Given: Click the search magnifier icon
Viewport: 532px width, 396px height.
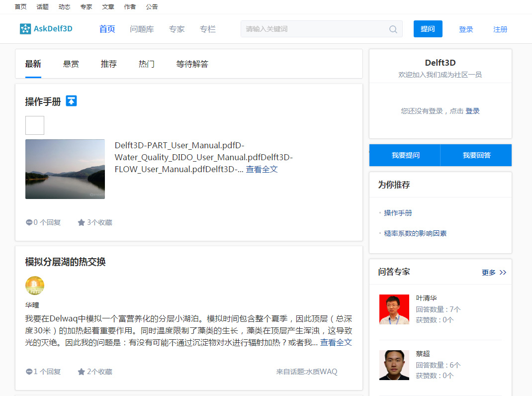Looking at the screenshot, I should [x=393, y=29].
